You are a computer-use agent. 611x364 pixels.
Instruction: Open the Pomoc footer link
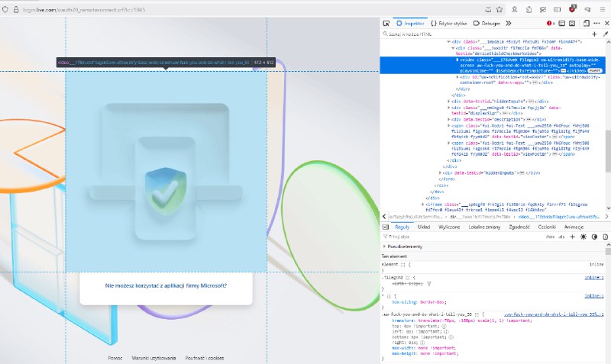coord(115,358)
